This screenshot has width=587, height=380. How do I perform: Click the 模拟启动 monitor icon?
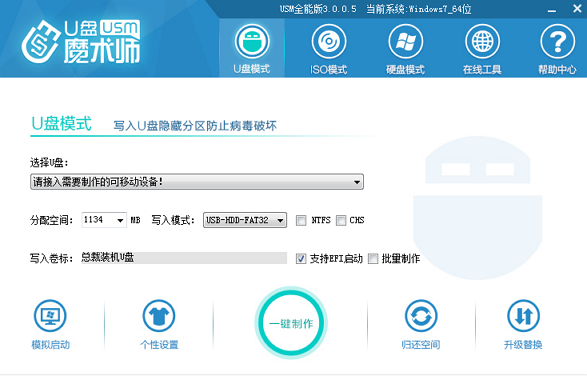(x=50, y=316)
